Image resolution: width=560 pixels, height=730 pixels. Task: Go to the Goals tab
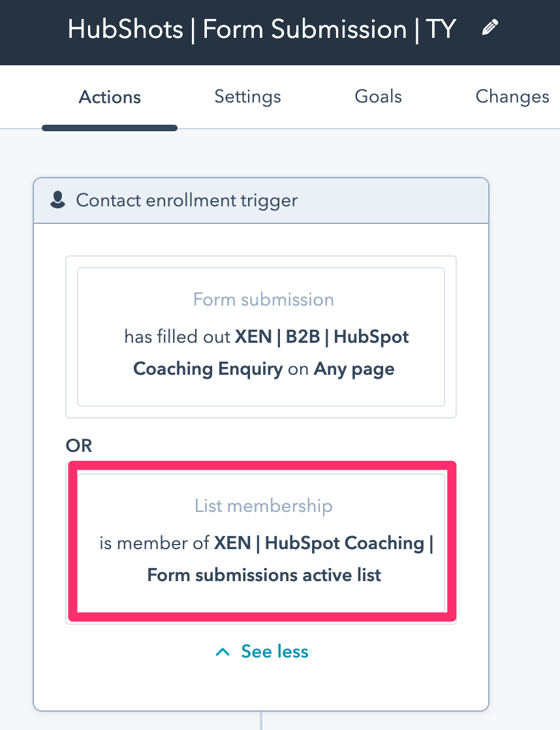378,97
